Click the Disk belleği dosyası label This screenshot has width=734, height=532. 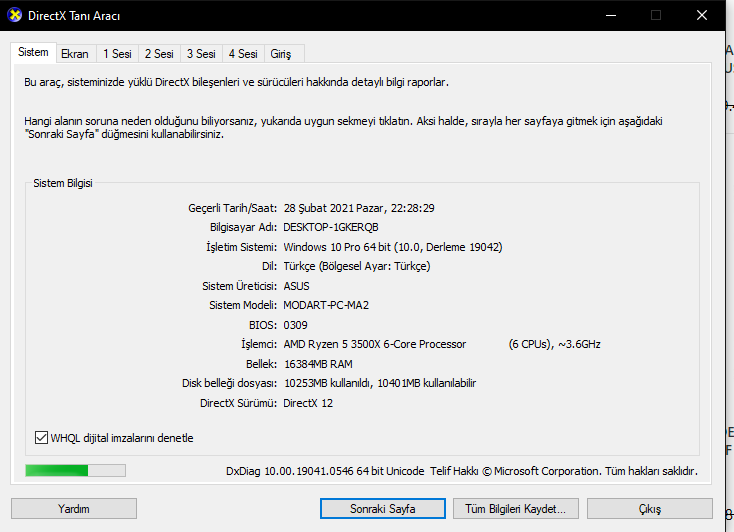point(229,383)
